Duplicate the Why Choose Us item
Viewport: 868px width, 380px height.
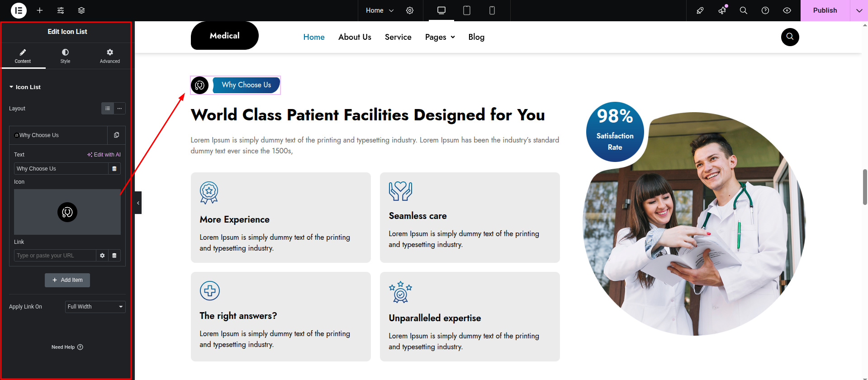tap(117, 135)
